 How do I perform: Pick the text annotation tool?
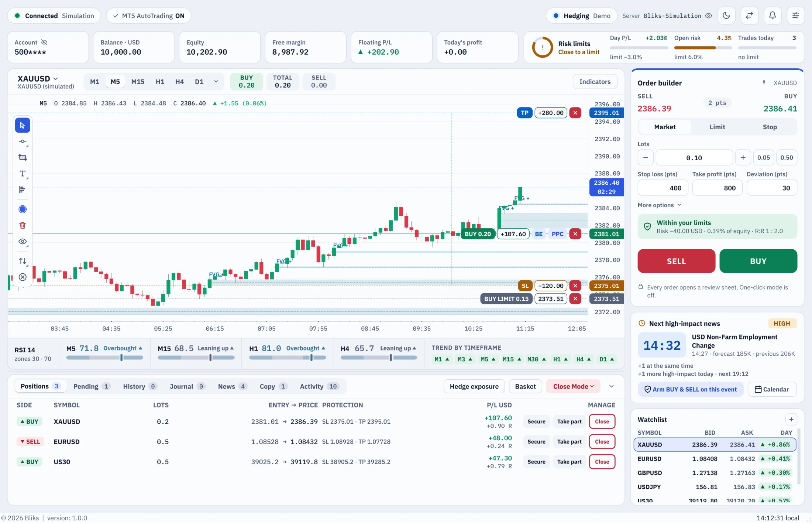click(x=23, y=174)
